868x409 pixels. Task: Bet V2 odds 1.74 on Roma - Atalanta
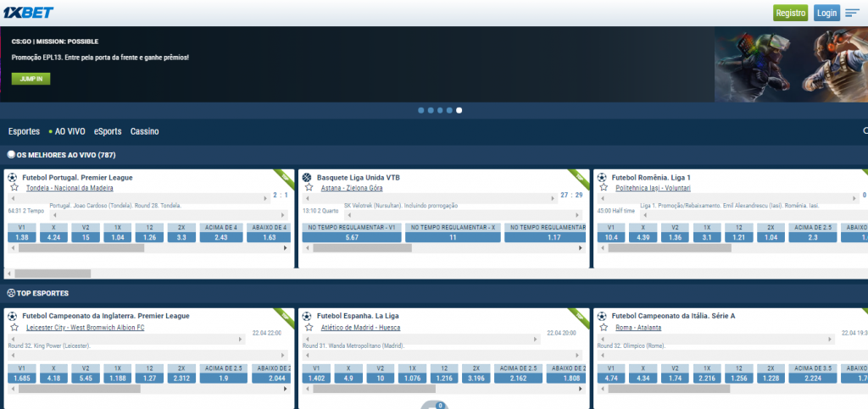(675, 379)
